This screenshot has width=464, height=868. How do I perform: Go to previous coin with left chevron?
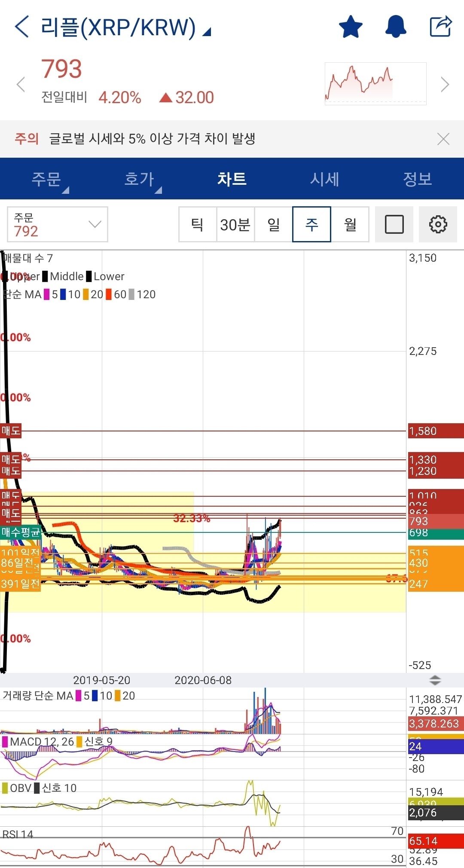coord(20,84)
